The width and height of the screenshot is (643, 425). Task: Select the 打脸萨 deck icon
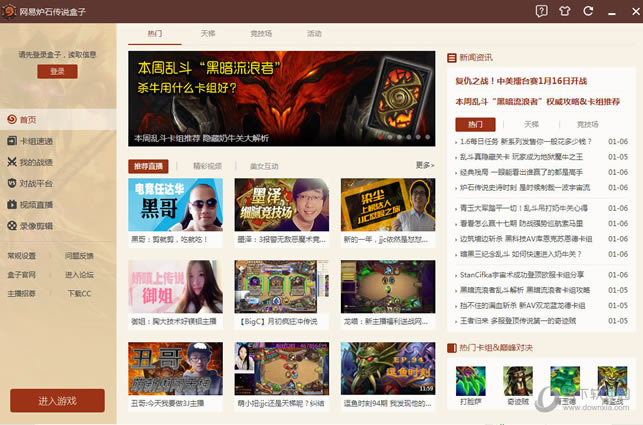click(470, 381)
